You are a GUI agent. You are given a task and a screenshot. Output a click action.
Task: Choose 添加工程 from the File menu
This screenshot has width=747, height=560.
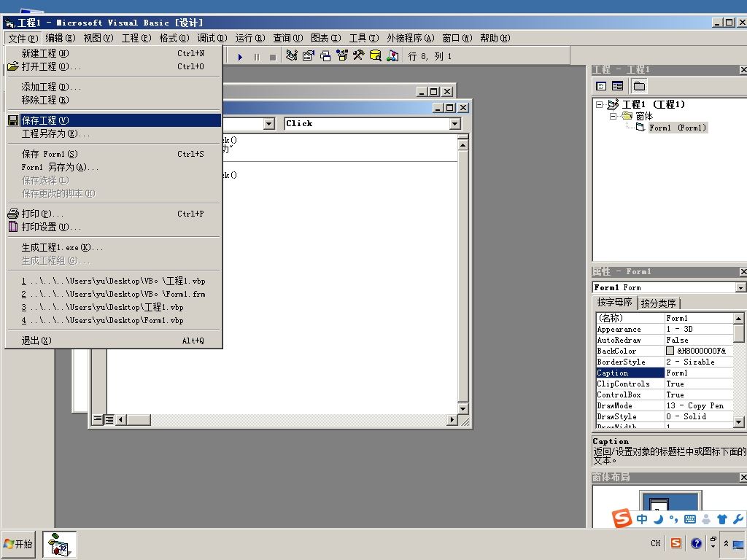point(114,87)
